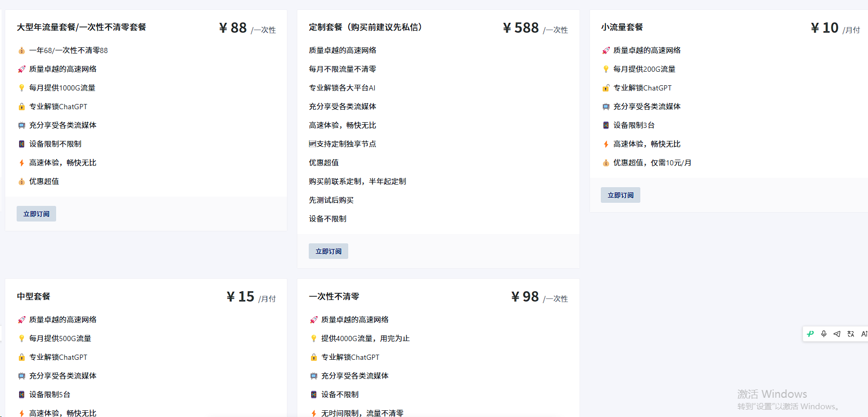The width and height of the screenshot is (868, 417).
Task: Click 购买前联系定制，半年起定制 text
Action: click(358, 181)
